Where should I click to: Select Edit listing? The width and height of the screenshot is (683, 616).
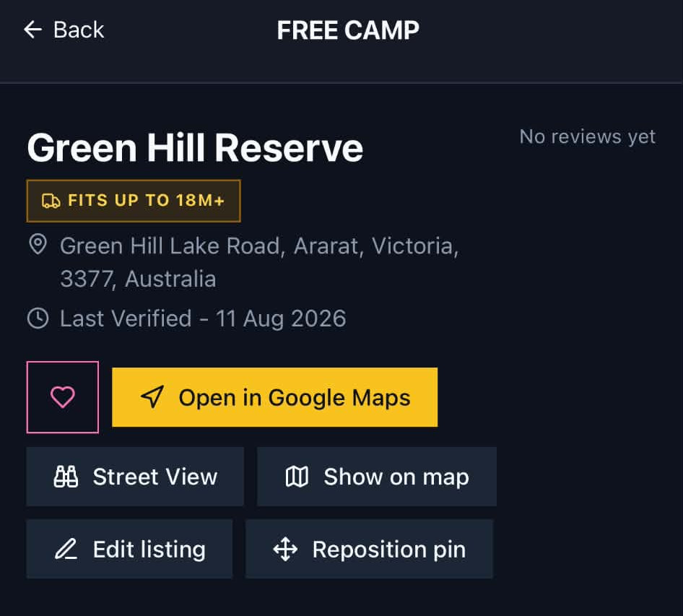(129, 549)
